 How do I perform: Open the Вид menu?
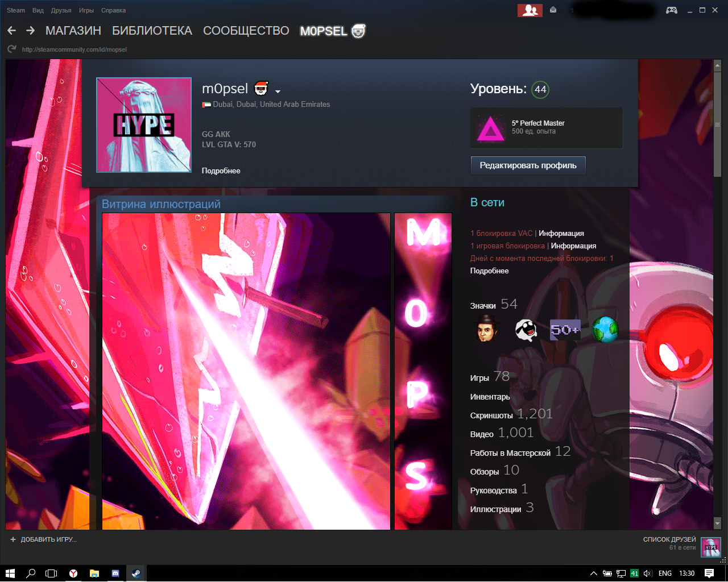tap(38, 10)
